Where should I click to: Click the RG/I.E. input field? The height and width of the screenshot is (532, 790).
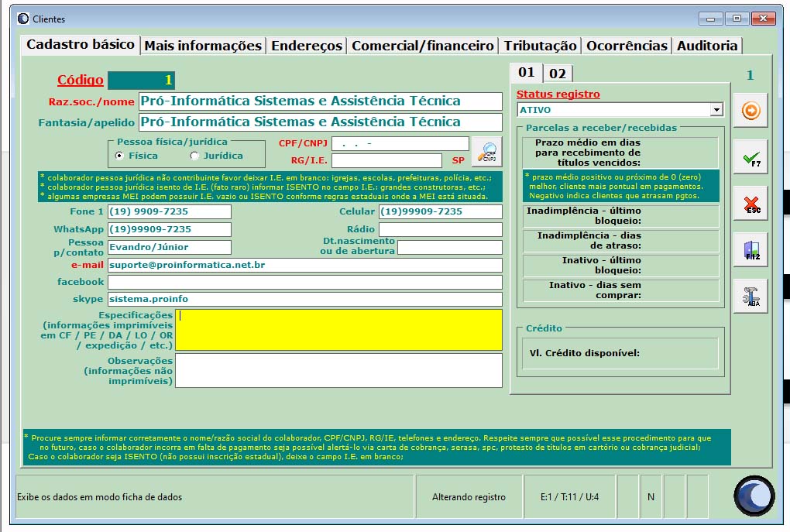coord(386,161)
